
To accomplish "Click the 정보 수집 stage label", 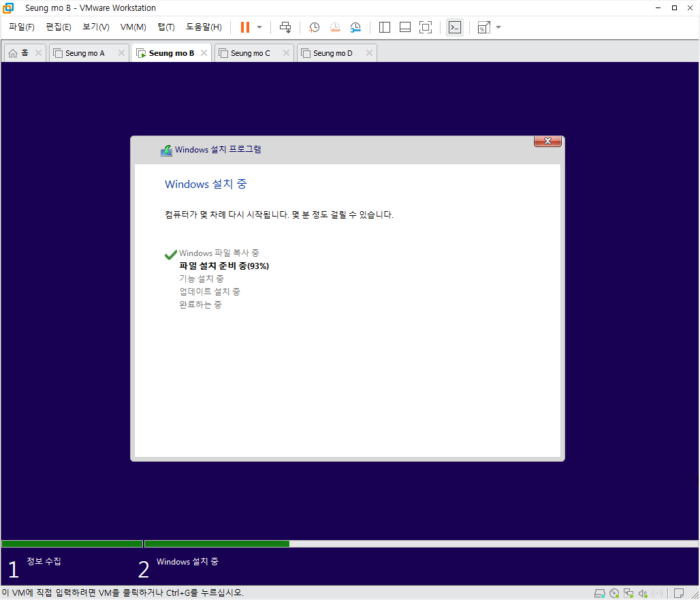I will pos(44,562).
